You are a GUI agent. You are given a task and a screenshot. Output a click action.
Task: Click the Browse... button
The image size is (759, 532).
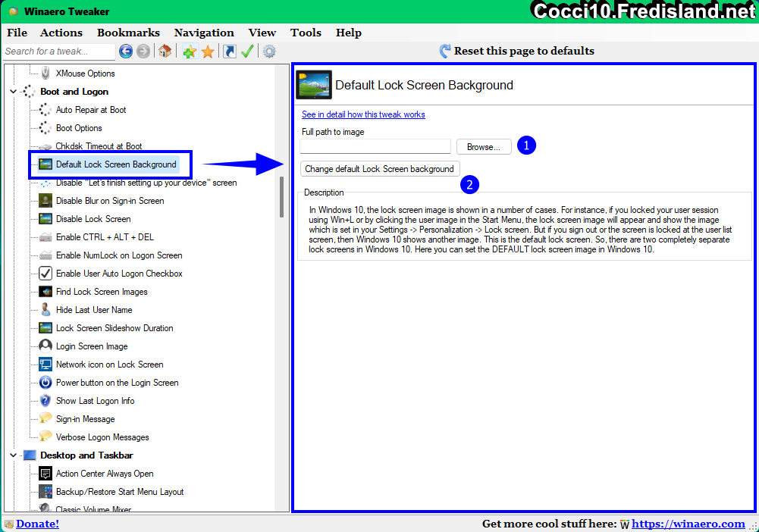484,146
